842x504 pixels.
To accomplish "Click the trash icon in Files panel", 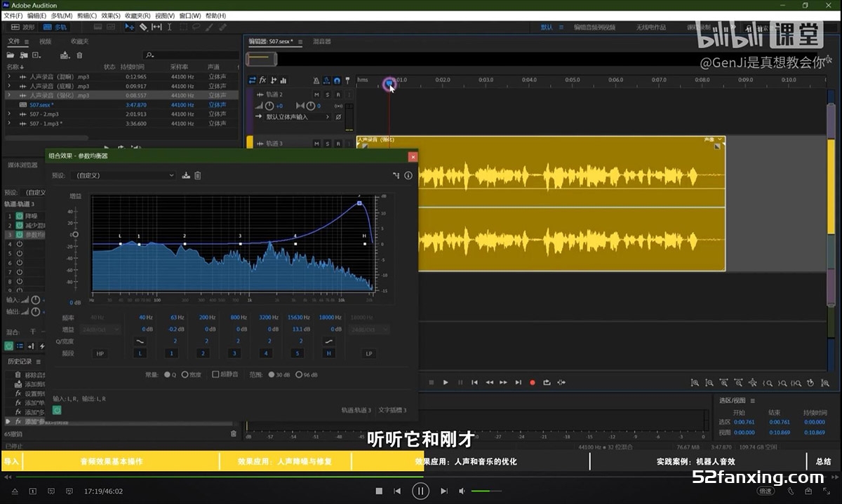I will coord(79,55).
